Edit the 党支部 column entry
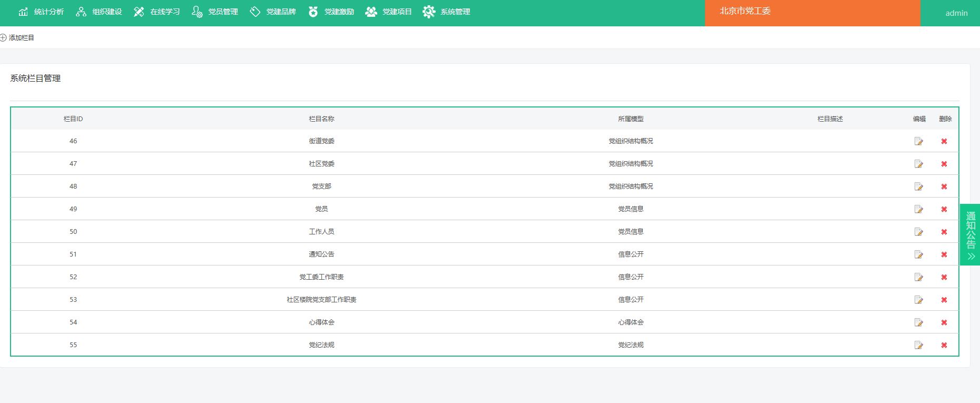The height and width of the screenshot is (403, 980). 918,186
